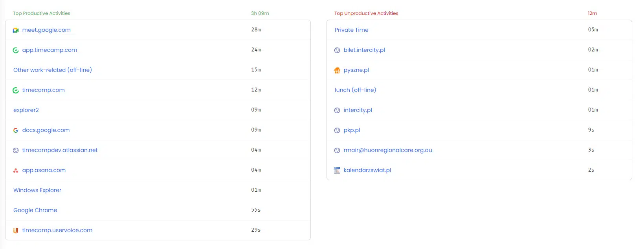Image resolution: width=644 pixels, height=249 pixels.
Task: Select the explorer2 activity
Action: pyautogui.click(x=26, y=110)
